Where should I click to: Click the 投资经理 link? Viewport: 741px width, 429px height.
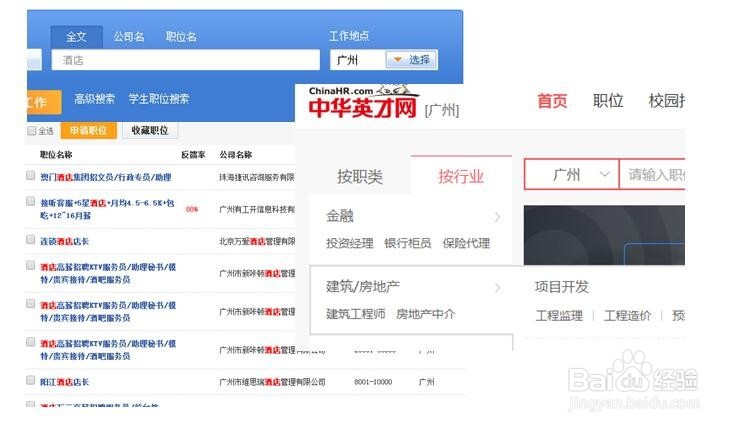coord(350,243)
